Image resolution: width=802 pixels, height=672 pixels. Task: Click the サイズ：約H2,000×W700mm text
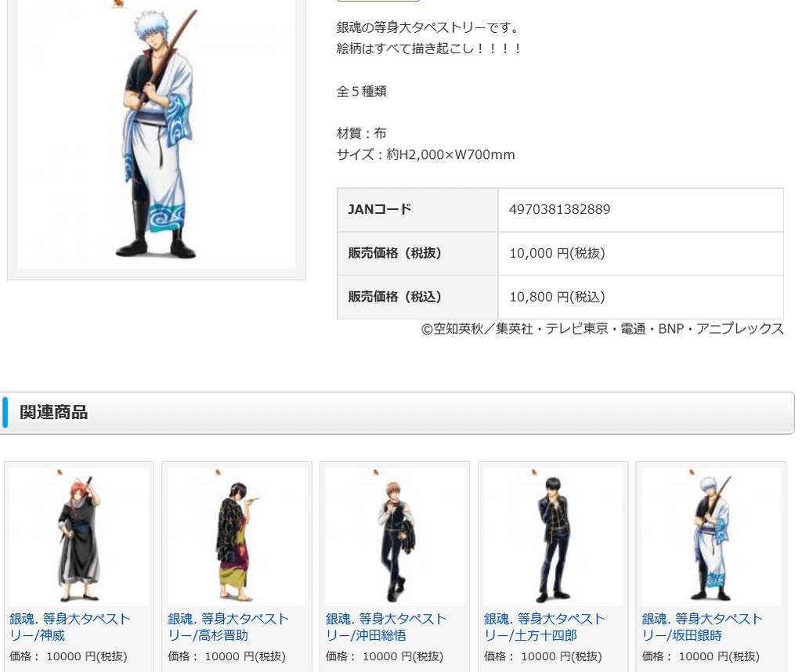point(425,154)
